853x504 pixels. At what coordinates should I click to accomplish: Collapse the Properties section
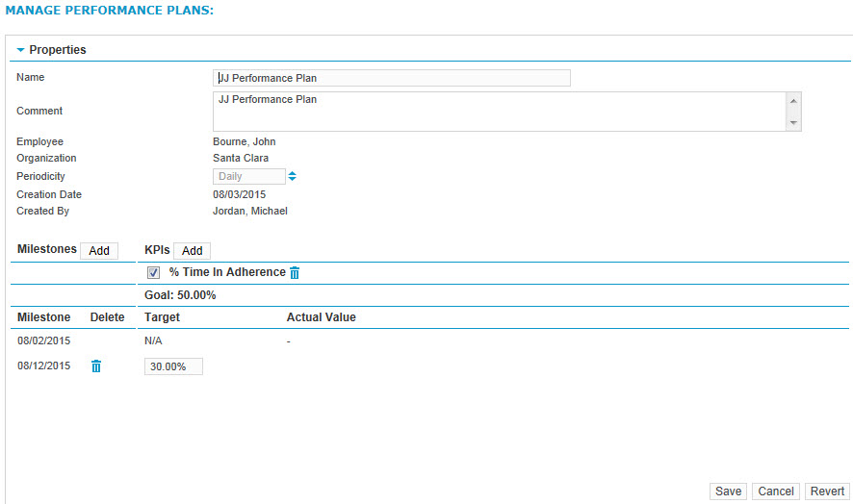[x=20, y=49]
